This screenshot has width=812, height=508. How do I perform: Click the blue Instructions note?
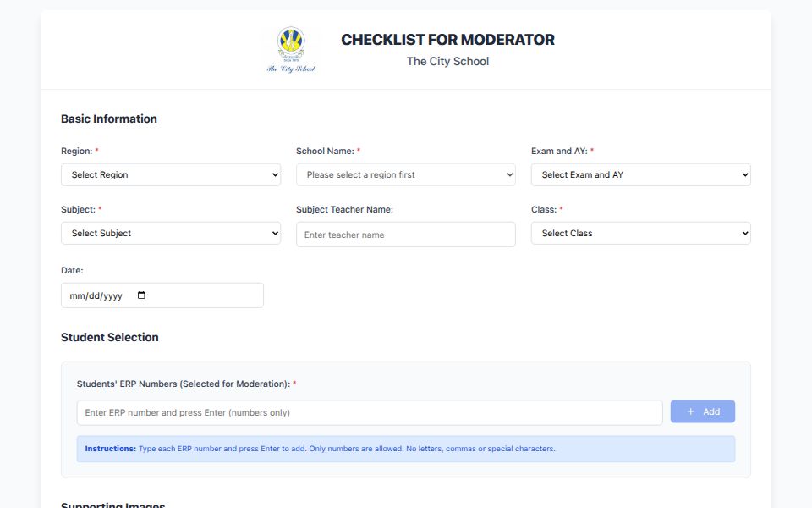click(405, 449)
